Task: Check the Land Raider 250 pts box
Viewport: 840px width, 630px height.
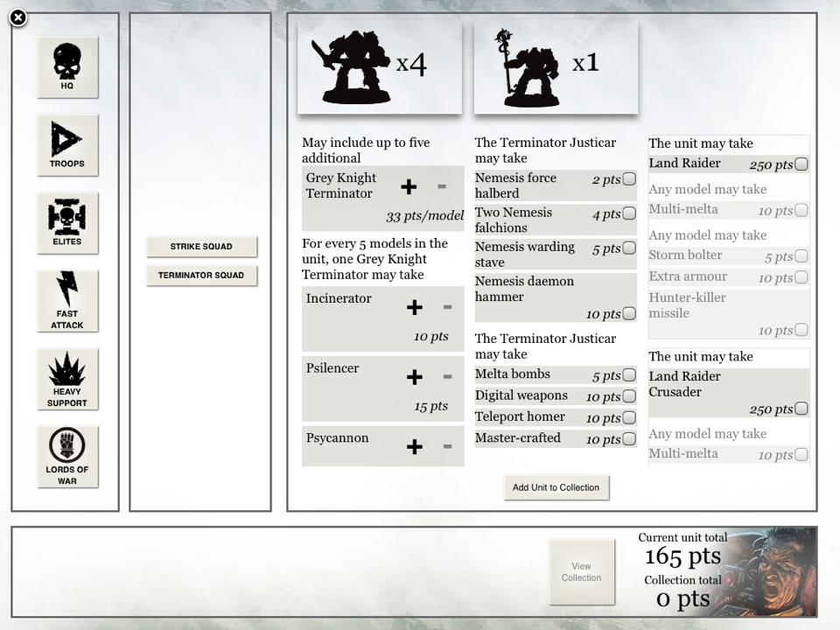Action: pyautogui.click(x=801, y=164)
